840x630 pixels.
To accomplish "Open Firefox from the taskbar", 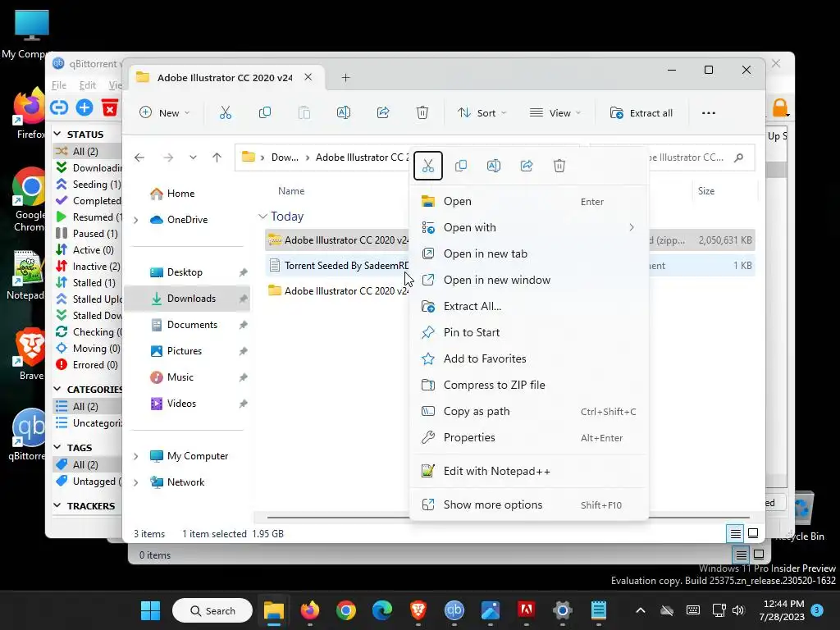I will point(309,610).
